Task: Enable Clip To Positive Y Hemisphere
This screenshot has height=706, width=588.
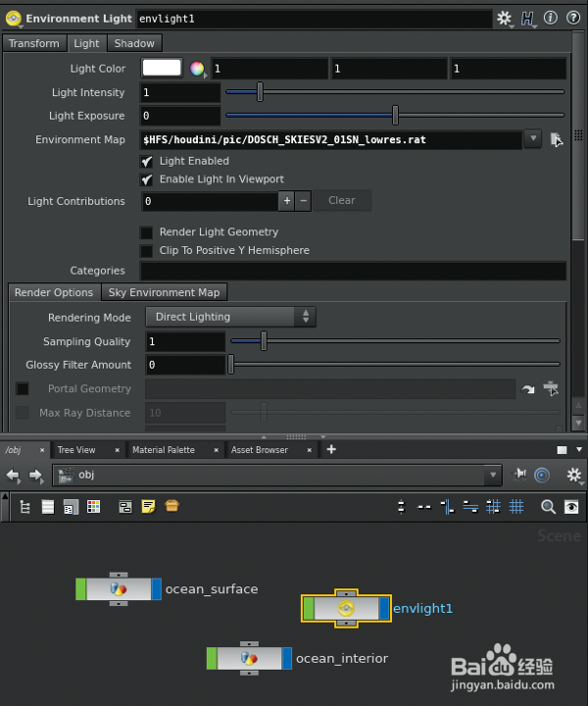Action: (147, 251)
